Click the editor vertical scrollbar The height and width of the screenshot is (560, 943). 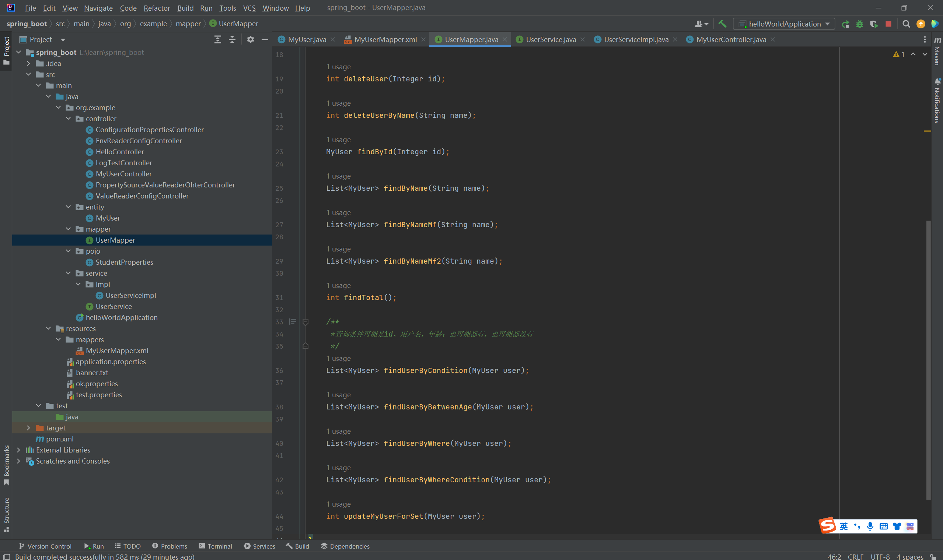click(x=928, y=359)
